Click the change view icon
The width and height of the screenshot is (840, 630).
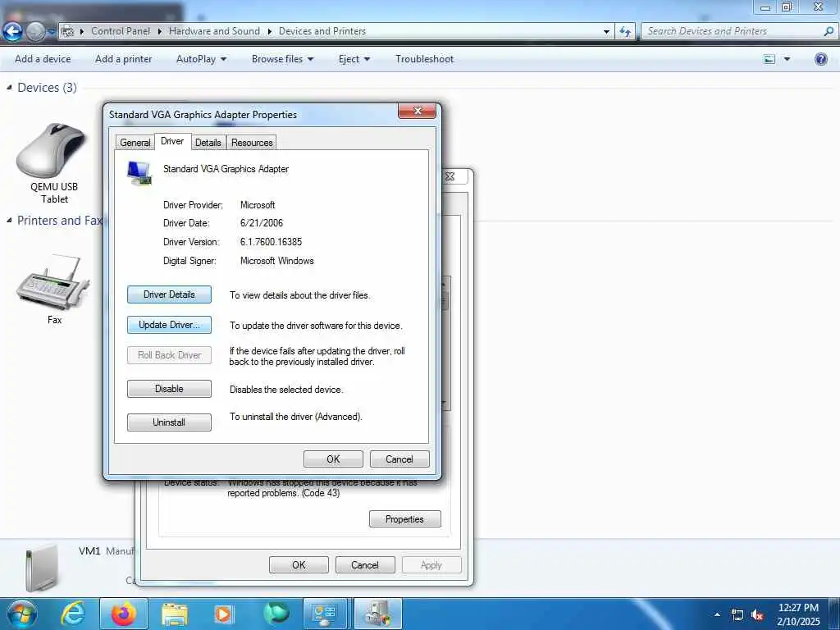[769, 59]
